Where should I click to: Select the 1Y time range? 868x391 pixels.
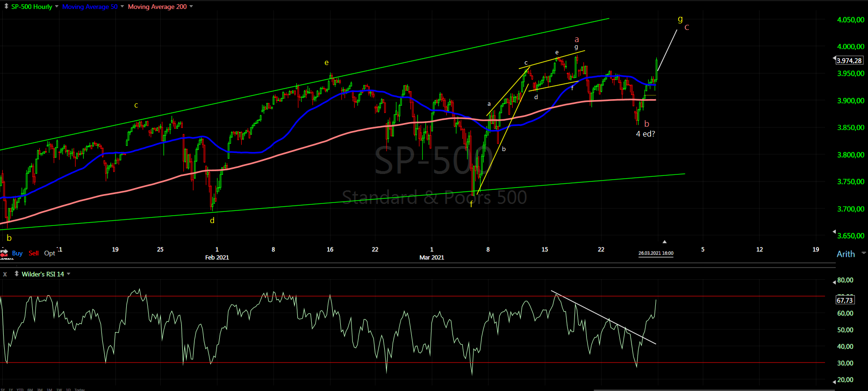(x=11, y=389)
